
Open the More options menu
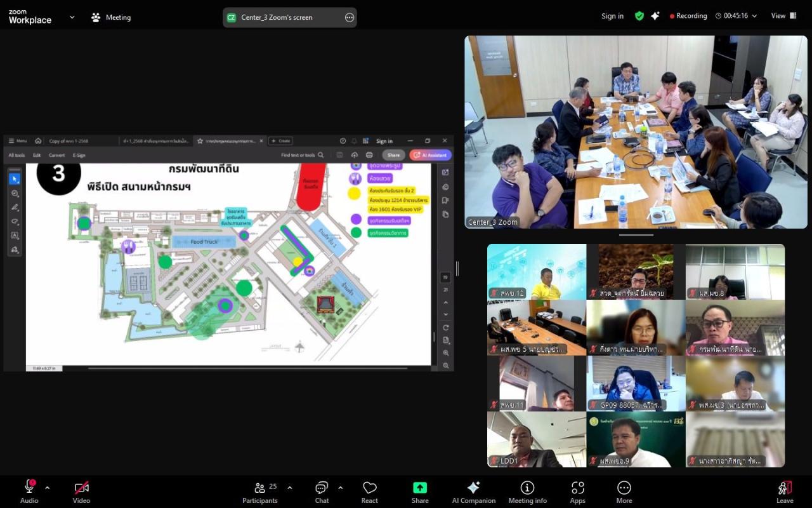[624, 492]
